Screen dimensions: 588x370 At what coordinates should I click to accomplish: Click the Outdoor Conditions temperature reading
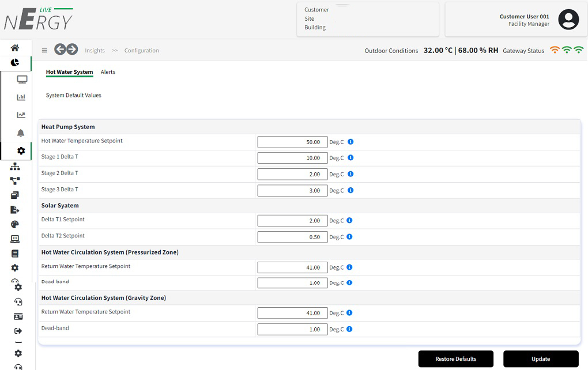pos(438,50)
